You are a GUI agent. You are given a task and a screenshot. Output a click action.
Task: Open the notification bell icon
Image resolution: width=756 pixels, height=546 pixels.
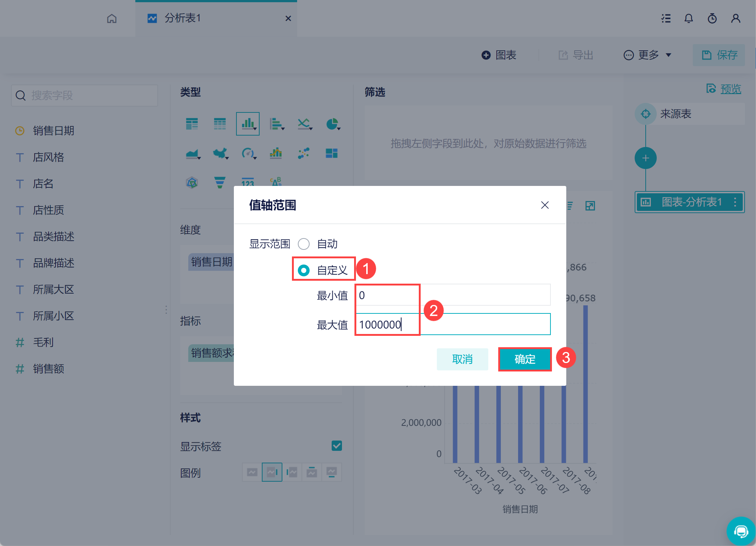pos(688,18)
